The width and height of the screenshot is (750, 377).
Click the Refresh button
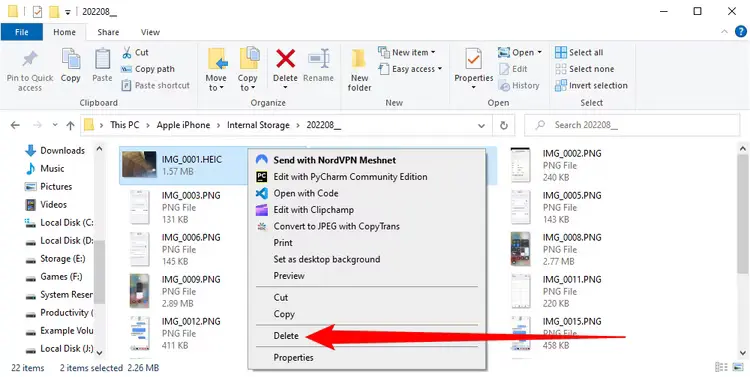[504, 125]
